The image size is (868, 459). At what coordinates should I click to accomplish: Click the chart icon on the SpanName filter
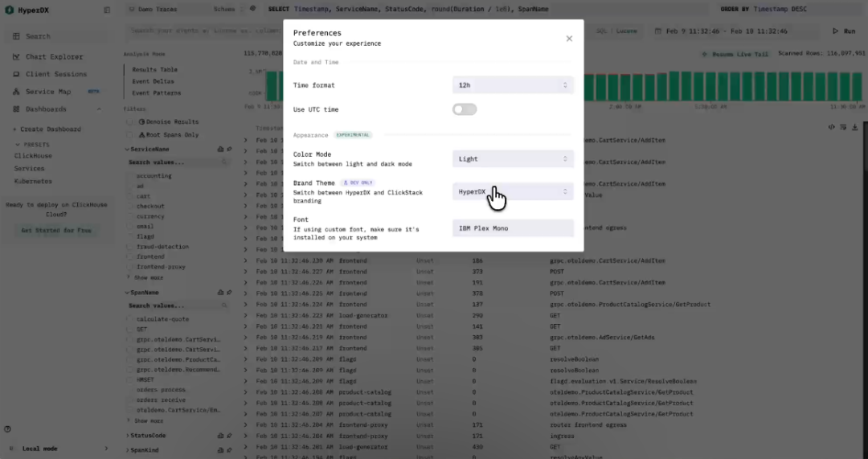pos(220,293)
